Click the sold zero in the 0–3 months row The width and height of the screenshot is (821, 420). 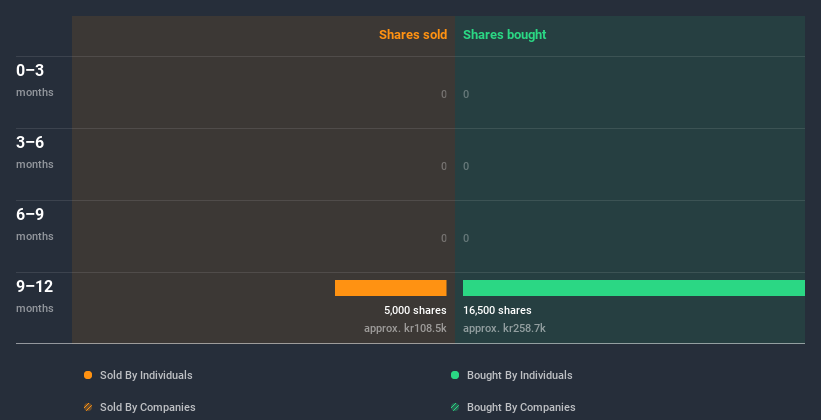click(444, 94)
